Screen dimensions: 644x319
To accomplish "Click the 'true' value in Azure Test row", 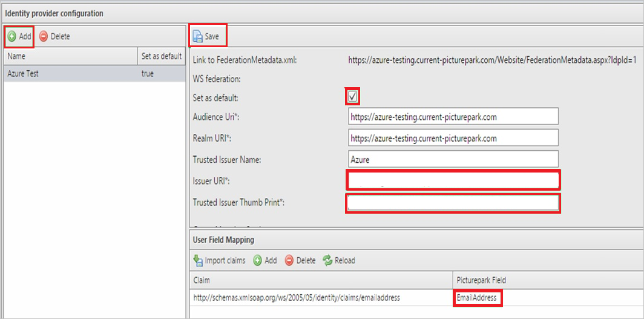I will click(x=148, y=74).
